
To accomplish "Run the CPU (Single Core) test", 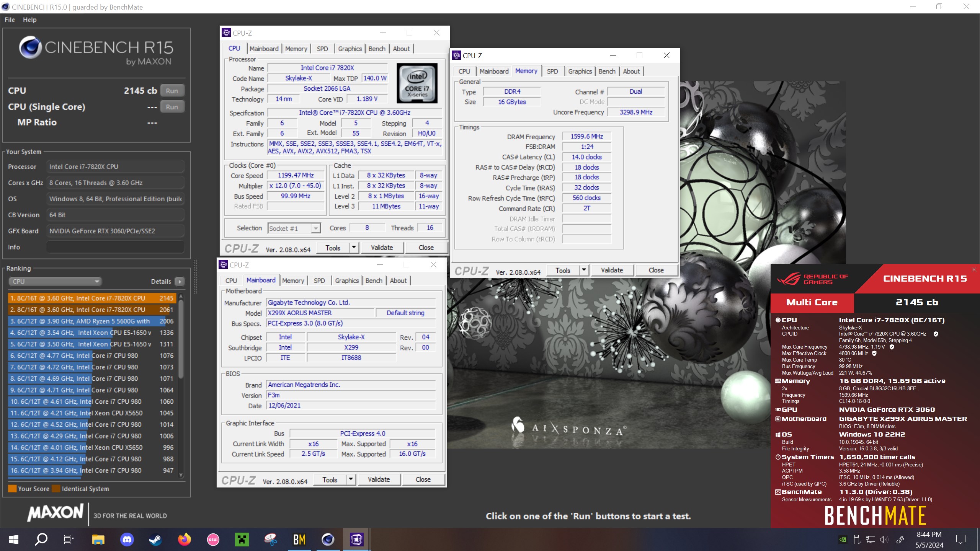I will [172, 107].
